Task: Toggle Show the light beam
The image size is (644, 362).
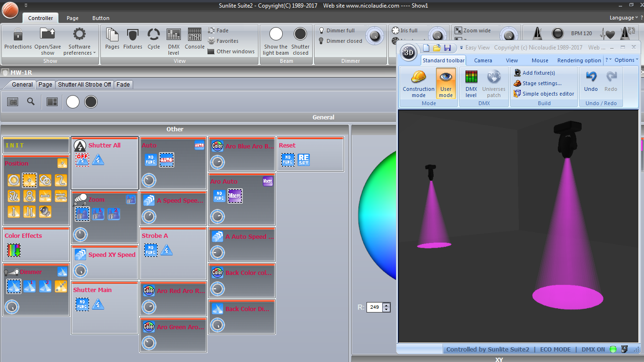Action: [276, 41]
